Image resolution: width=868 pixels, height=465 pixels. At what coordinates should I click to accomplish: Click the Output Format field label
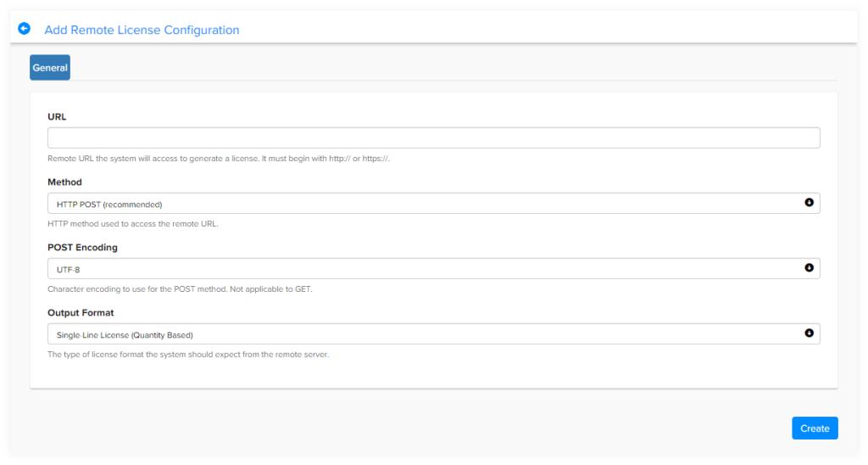[x=81, y=313]
